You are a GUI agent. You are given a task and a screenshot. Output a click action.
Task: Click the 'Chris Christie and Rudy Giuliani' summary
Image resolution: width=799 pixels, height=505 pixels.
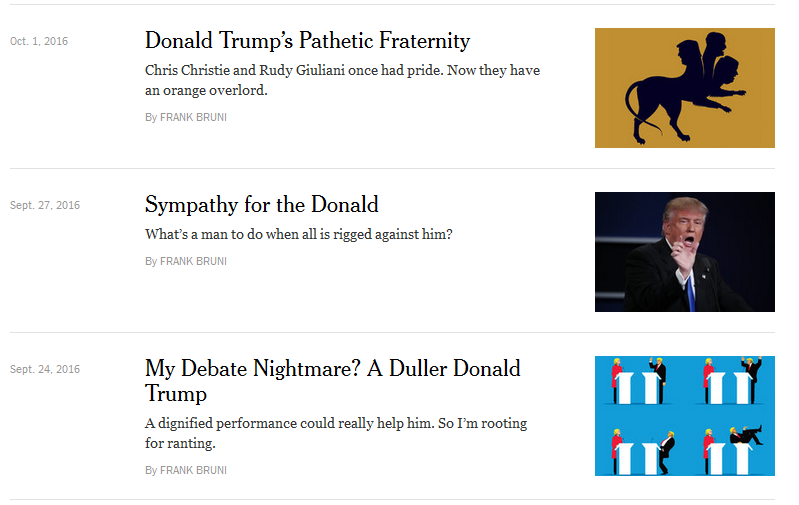[x=343, y=71]
